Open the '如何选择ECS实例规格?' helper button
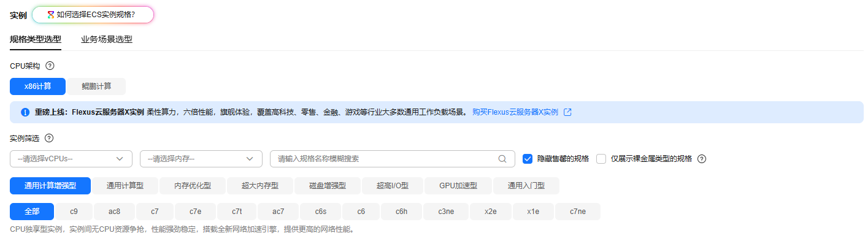Viewport: 868px width, 241px height. tap(93, 15)
